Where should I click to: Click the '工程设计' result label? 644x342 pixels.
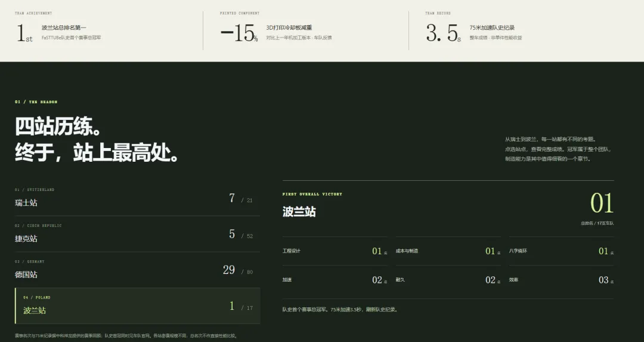(x=291, y=251)
